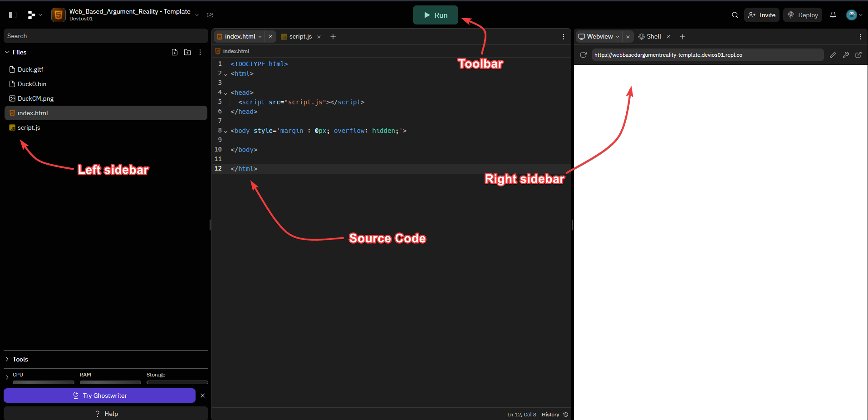Click the HTML5 project logo icon
The width and height of the screenshot is (868, 420).
point(59,15)
